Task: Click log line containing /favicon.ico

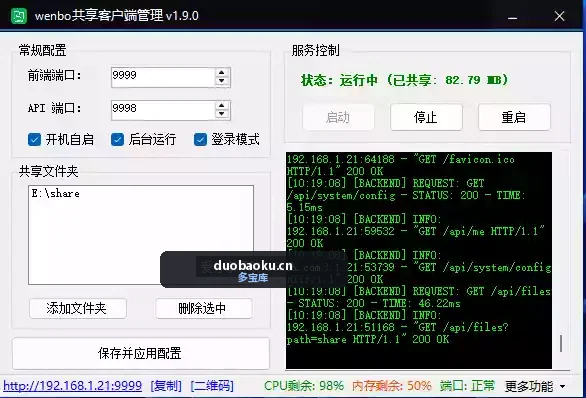Action: pyautogui.click(x=401, y=160)
